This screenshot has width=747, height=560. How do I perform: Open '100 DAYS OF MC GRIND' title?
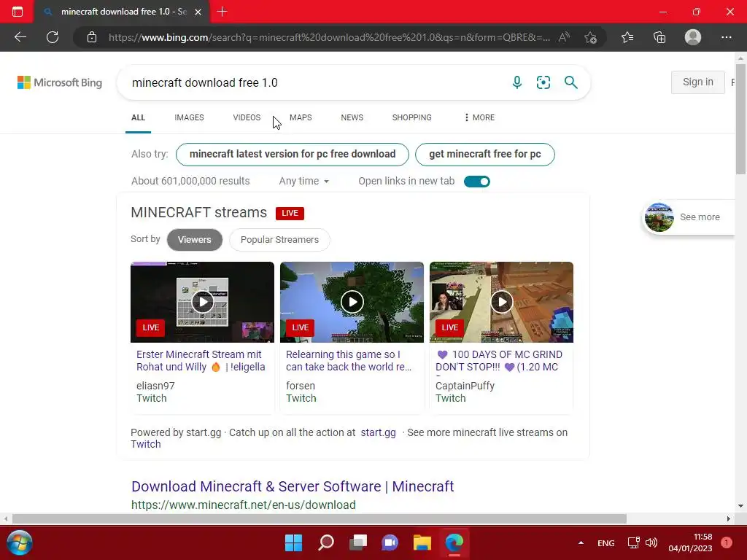point(499,360)
